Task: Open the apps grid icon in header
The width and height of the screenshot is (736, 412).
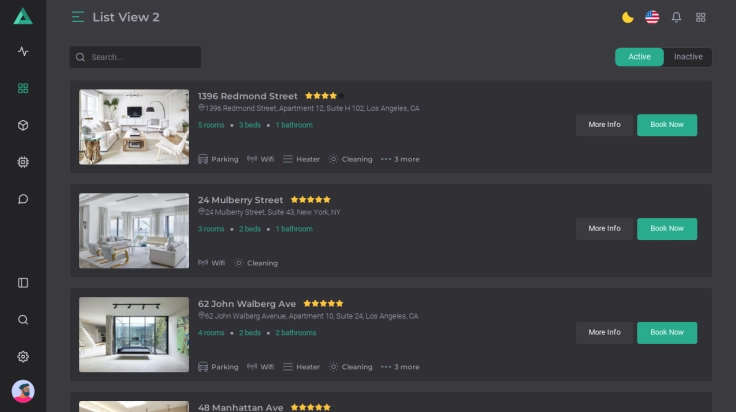Action: (701, 17)
